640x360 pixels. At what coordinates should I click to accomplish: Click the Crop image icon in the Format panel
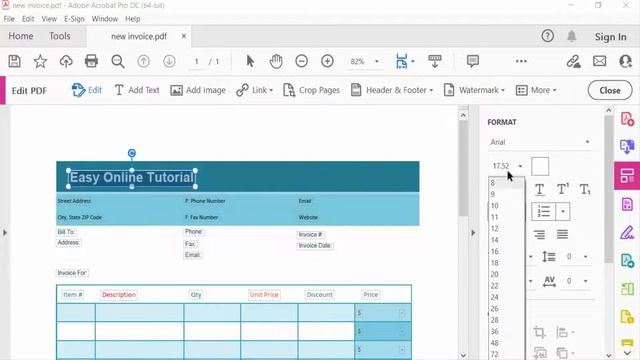pyautogui.click(x=539, y=332)
